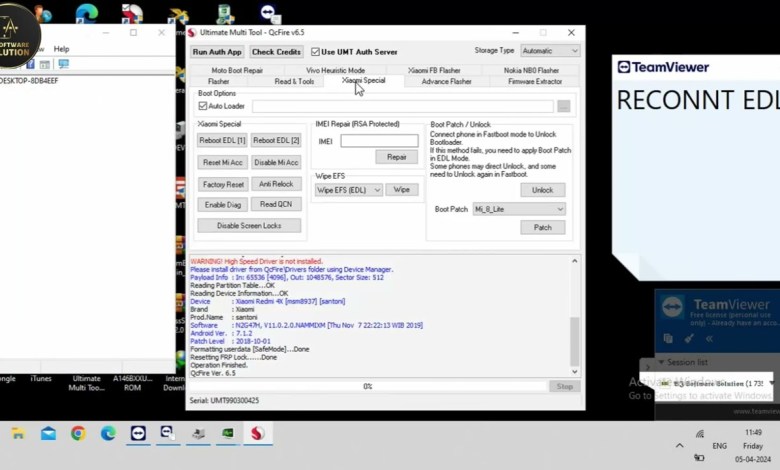The width and height of the screenshot is (780, 470).
Task: Open File Explorer from the taskbar
Action: (x=18, y=434)
